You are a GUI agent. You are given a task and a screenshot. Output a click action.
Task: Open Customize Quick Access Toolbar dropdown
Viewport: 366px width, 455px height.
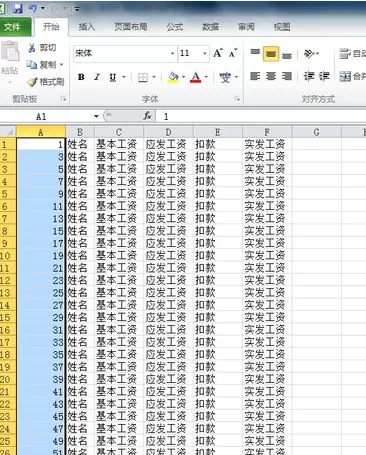coord(77,9)
